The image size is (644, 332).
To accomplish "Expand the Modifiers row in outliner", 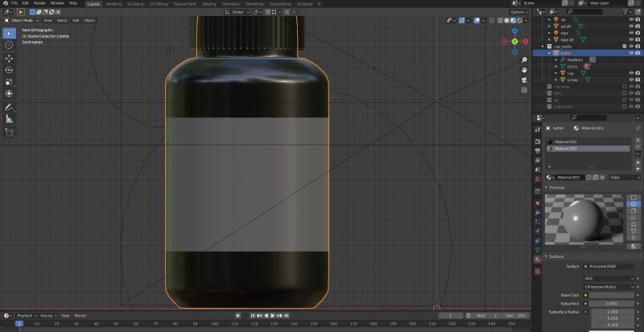I will coord(556,60).
